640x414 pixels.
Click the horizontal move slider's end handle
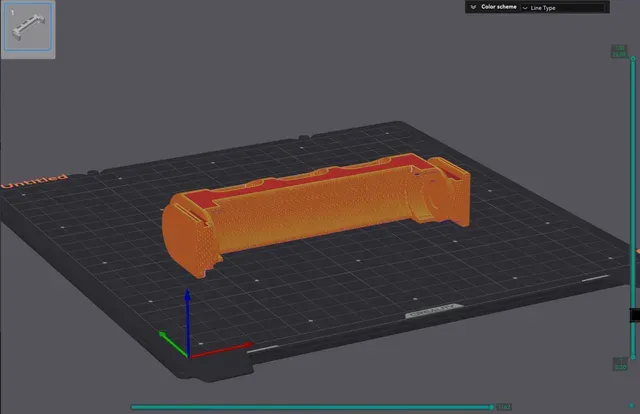click(491, 407)
